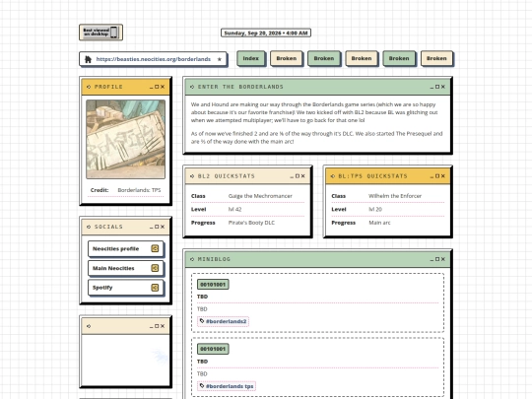The width and height of the screenshot is (532, 399).
Task: Select "Pirate's Booty DLC" progress text
Action: [251, 223]
